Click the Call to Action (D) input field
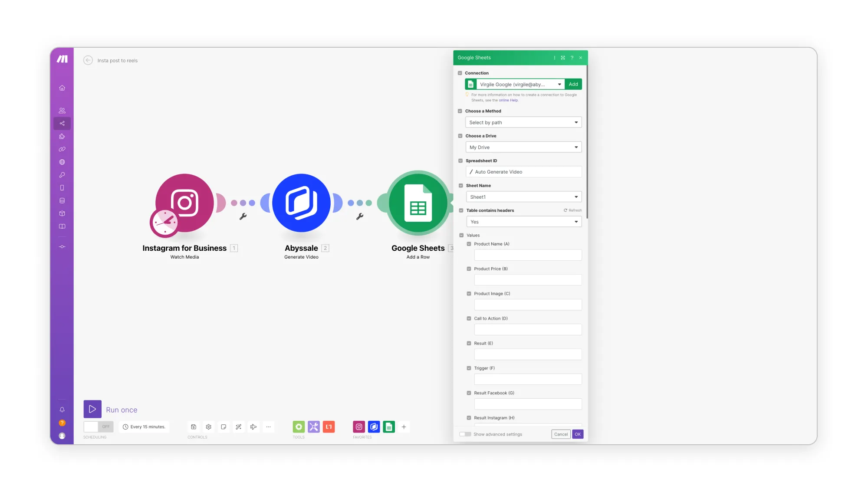 click(528, 330)
